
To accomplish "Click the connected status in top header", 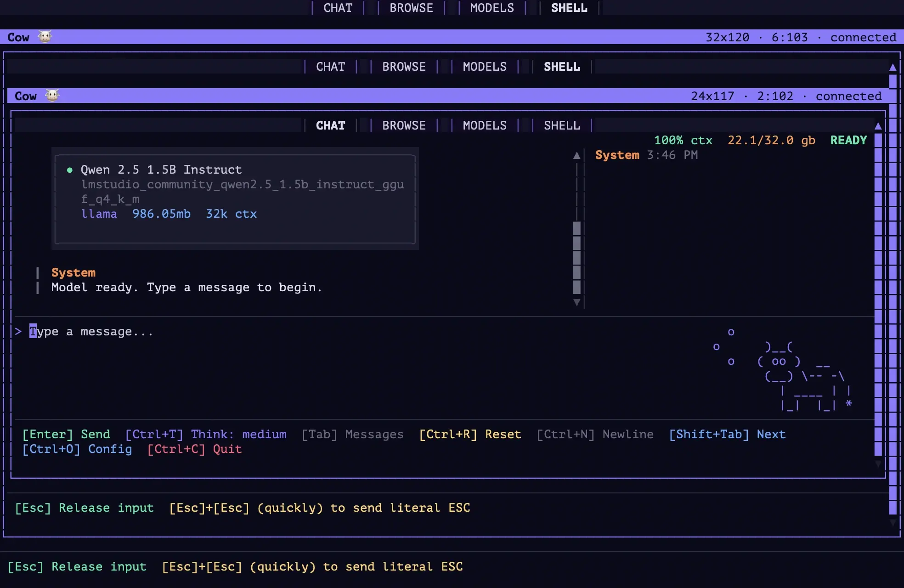I will pos(863,37).
